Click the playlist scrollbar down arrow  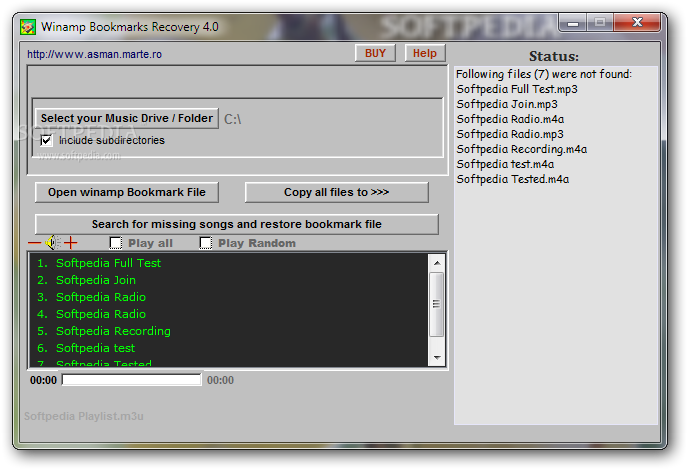click(437, 358)
